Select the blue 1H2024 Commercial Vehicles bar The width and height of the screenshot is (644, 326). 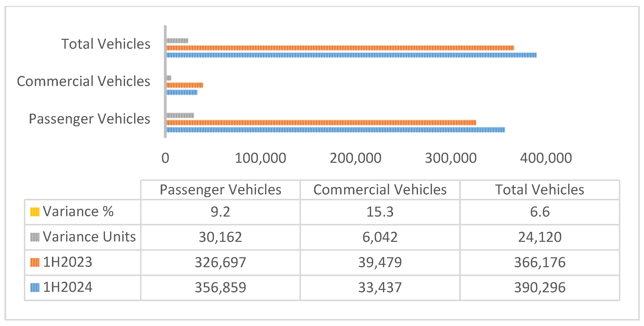click(x=182, y=93)
